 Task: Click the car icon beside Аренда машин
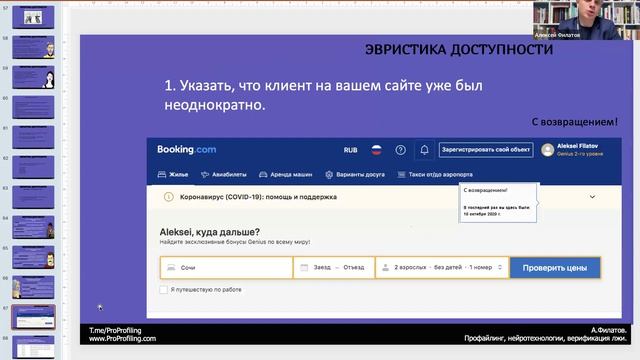coord(263,174)
